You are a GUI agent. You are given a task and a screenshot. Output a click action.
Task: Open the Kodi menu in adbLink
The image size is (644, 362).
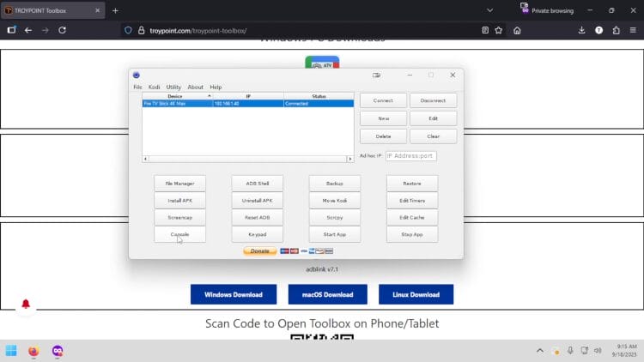point(155,87)
